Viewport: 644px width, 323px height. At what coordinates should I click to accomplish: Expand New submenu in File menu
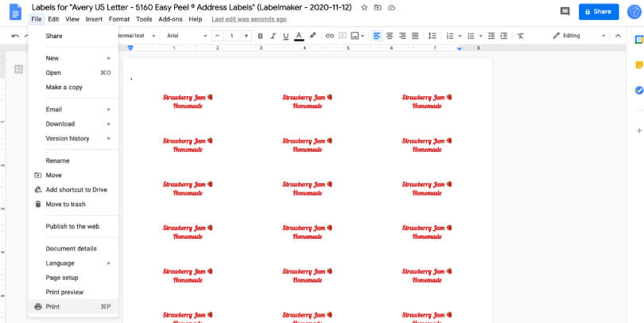point(73,58)
